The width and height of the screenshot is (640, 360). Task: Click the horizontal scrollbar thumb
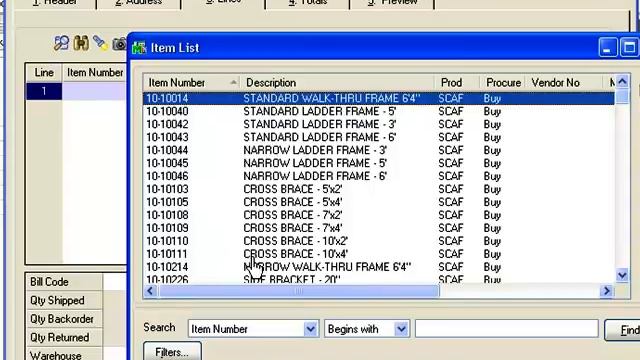(x=298, y=291)
